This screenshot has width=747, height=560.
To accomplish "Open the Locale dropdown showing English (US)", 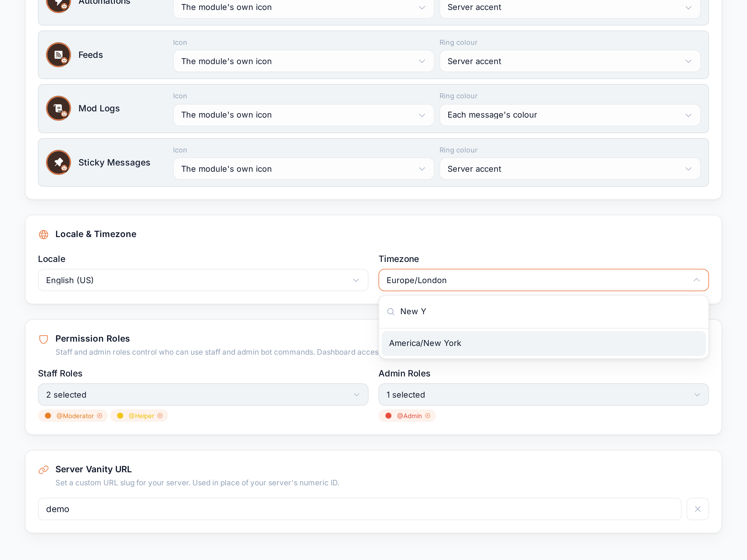I will (x=203, y=280).
